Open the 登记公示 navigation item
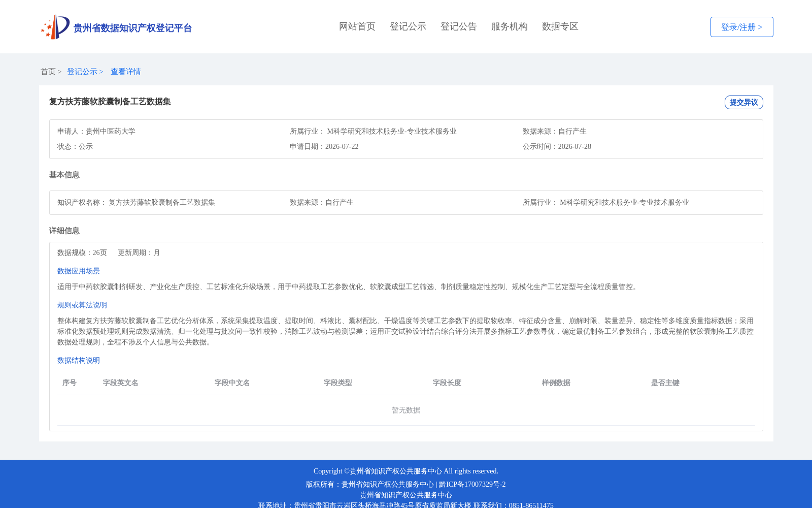812x508 pixels. [x=408, y=26]
